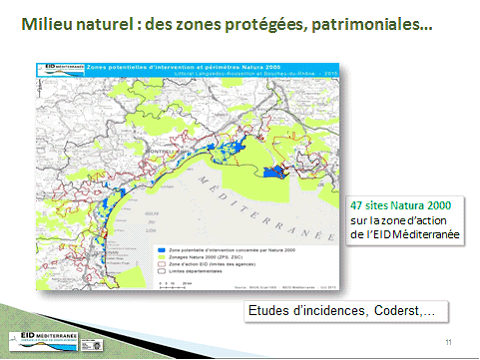Viewport: 480px width, 360px height.
Task: Click the grey departmental limits legend symbol
Action: click(x=162, y=271)
